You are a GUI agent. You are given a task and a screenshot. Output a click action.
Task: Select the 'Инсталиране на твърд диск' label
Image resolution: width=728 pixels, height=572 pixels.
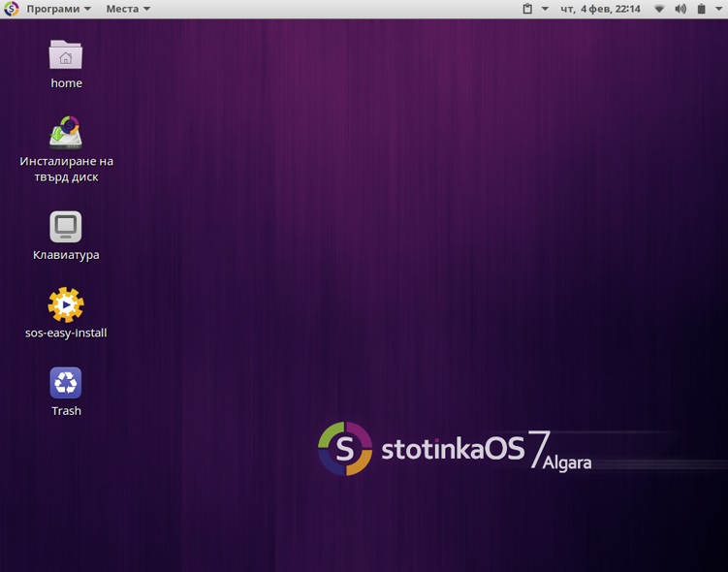click(x=66, y=169)
